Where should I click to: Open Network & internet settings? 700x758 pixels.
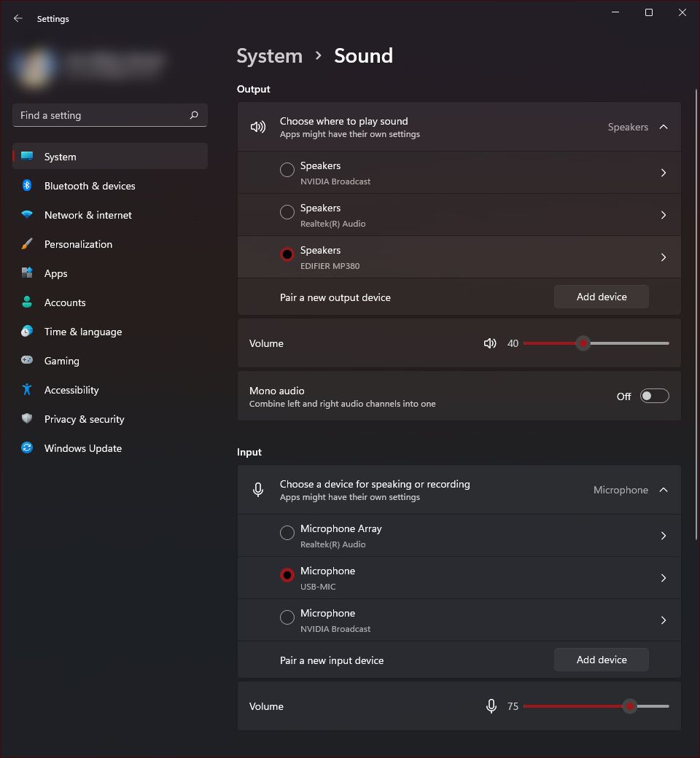click(87, 215)
